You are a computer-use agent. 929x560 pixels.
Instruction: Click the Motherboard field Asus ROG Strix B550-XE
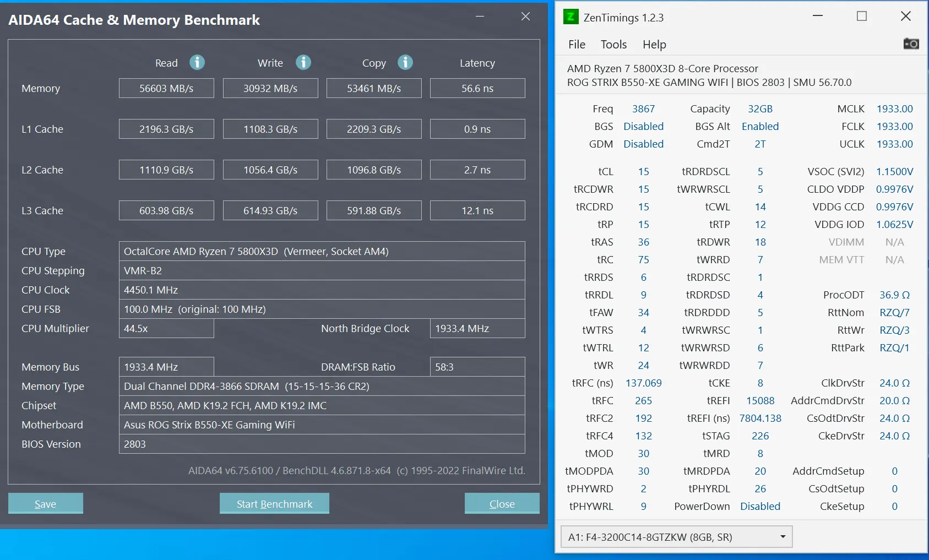tap(322, 425)
